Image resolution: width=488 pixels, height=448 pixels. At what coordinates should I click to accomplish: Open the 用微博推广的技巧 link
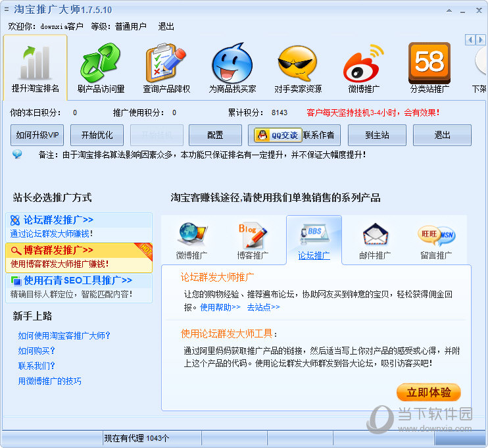[x=49, y=381]
